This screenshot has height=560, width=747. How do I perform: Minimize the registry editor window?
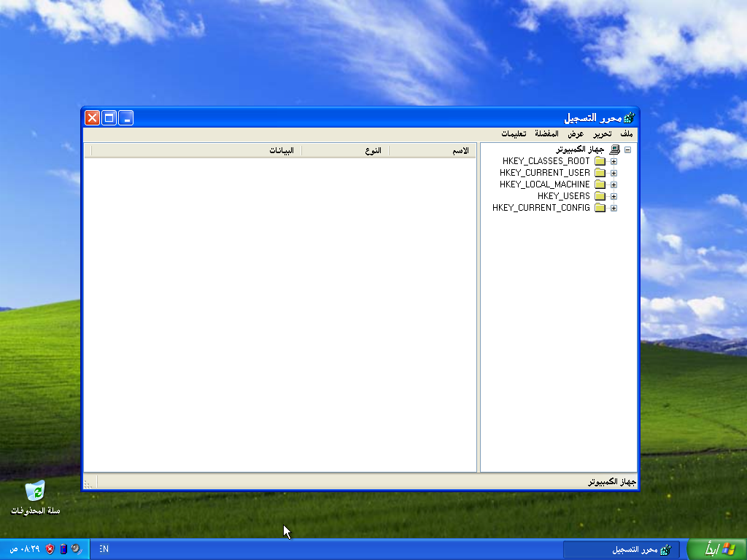(x=125, y=117)
